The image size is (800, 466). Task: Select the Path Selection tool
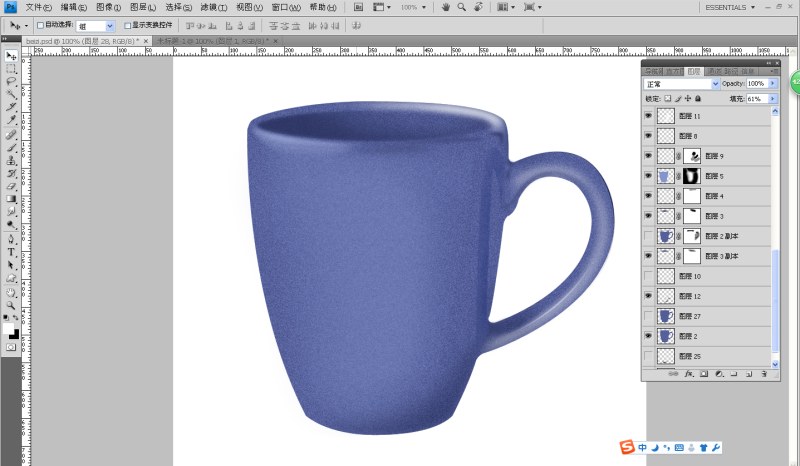[x=11, y=265]
